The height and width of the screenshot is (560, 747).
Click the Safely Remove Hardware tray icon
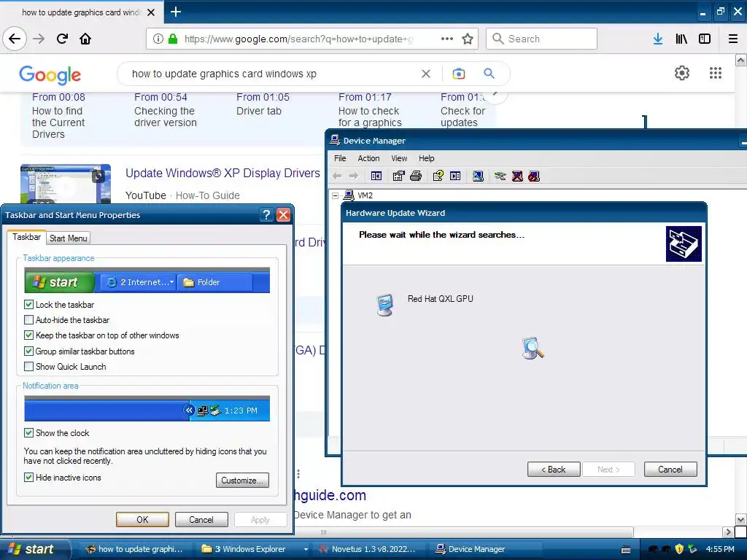click(693, 549)
